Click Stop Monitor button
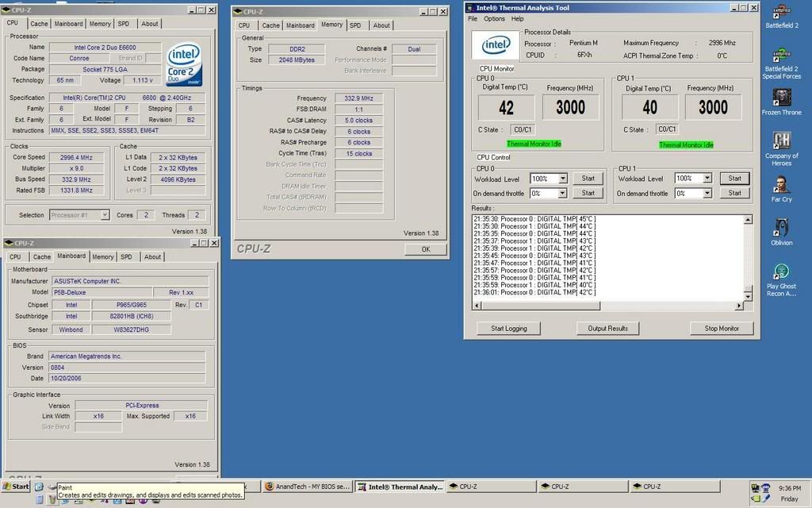Screen dimensions: 812x508 click(x=722, y=328)
